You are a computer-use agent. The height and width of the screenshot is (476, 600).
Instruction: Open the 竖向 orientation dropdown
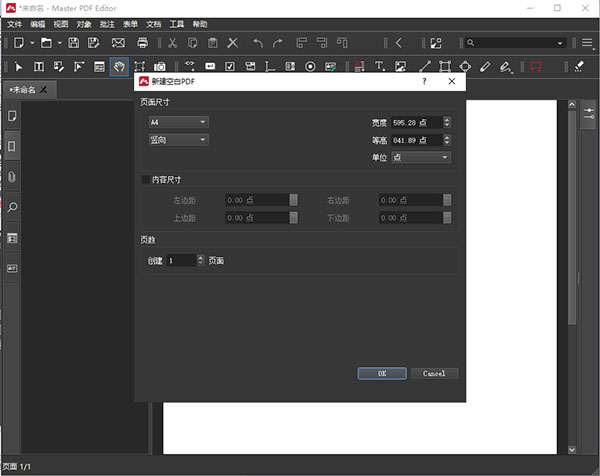[178, 140]
